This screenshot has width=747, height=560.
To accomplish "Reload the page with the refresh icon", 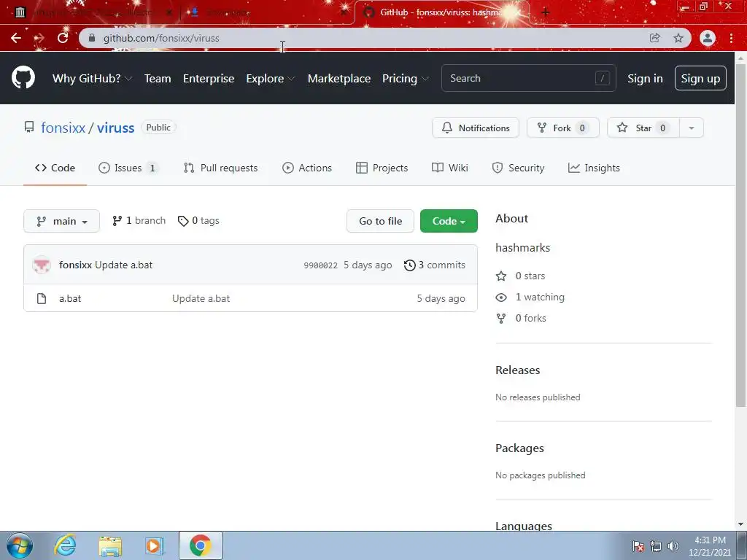I will coord(63,38).
